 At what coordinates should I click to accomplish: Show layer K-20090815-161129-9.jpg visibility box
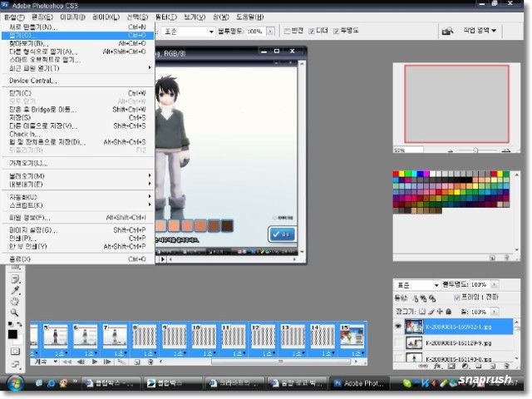(x=398, y=343)
